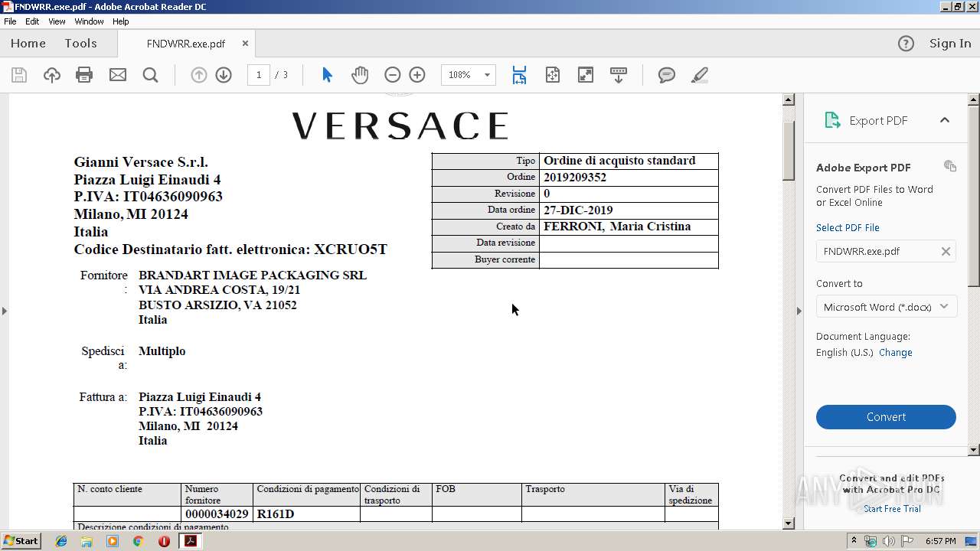Image resolution: width=980 pixels, height=551 pixels.
Task: Open the Convert to format dropdown
Action: (886, 307)
